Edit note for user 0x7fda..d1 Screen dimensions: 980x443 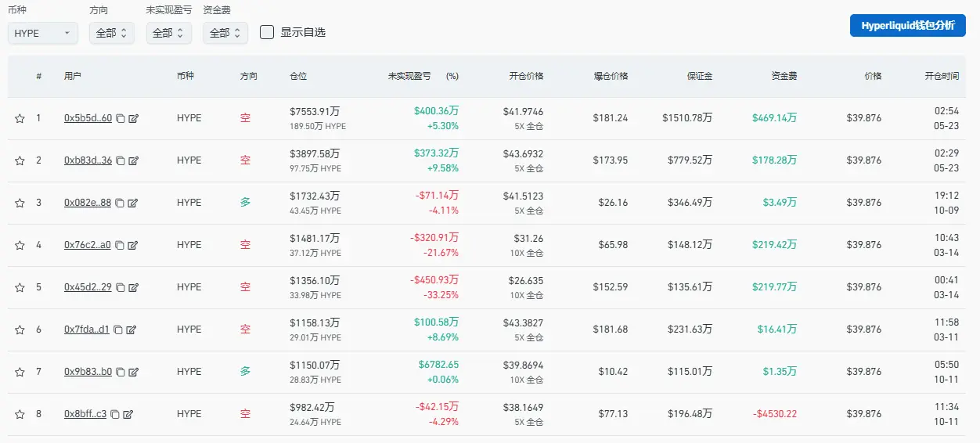point(131,330)
